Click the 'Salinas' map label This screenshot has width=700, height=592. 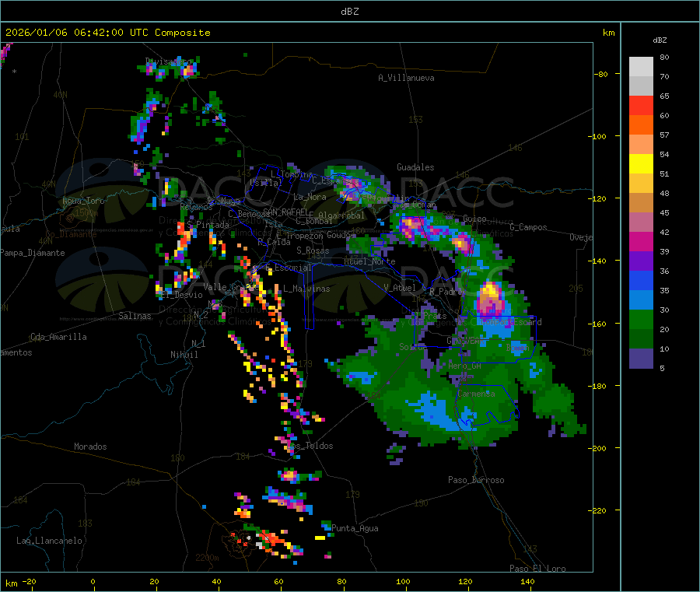click(135, 316)
